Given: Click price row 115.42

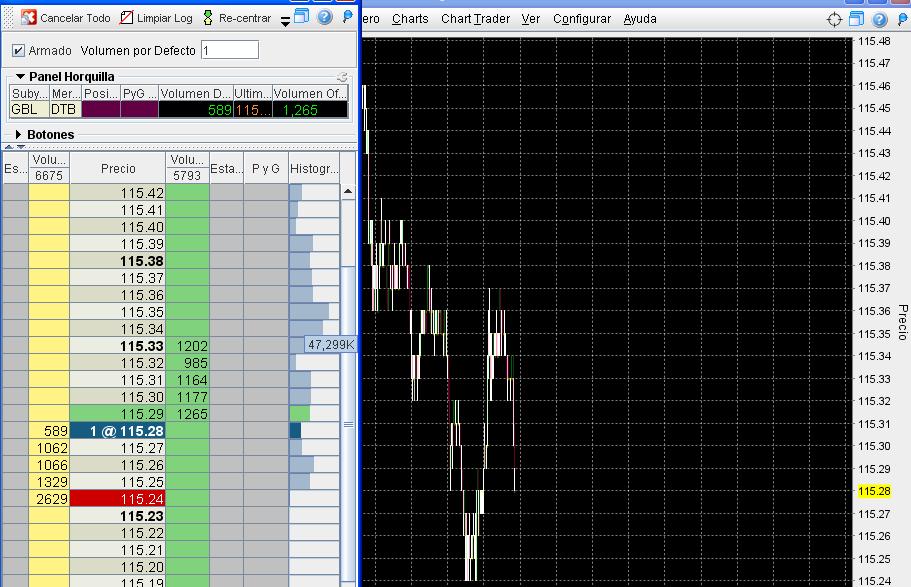Looking at the screenshot, I should [117, 193].
